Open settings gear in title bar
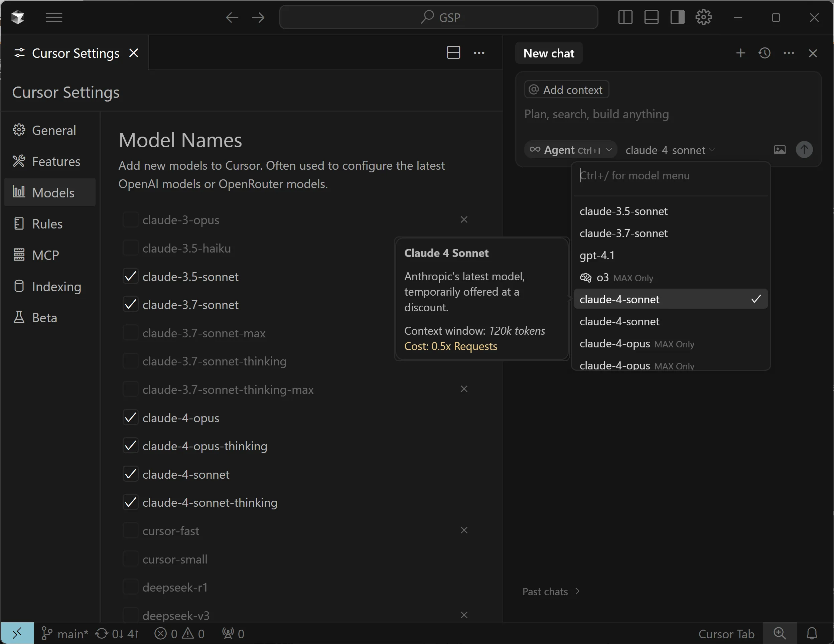This screenshot has height=644, width=834. 703,18
